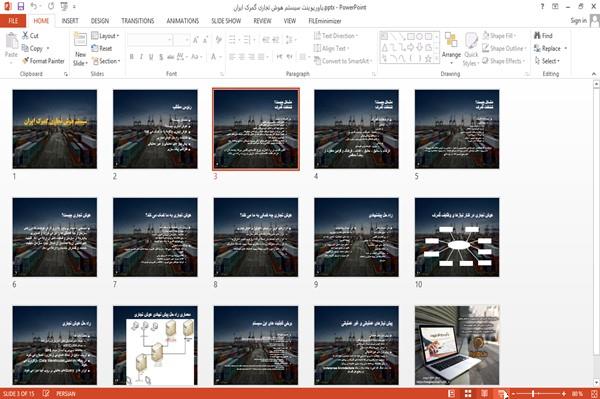Click PERSIAN language indicator in status bar

[x=66, y=394]
